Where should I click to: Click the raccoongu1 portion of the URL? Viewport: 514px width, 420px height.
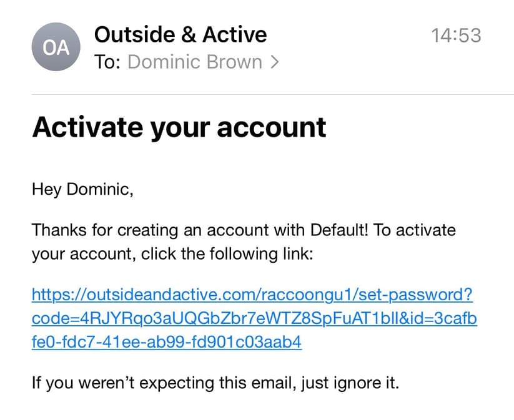(308, 295)
